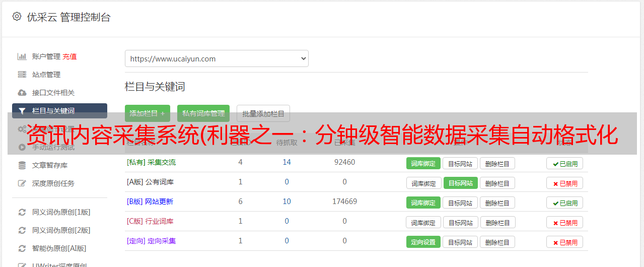Screen dimensions: 644x267
Task: Open 同义词伪原创[1版] menu item
Action: 61,212
